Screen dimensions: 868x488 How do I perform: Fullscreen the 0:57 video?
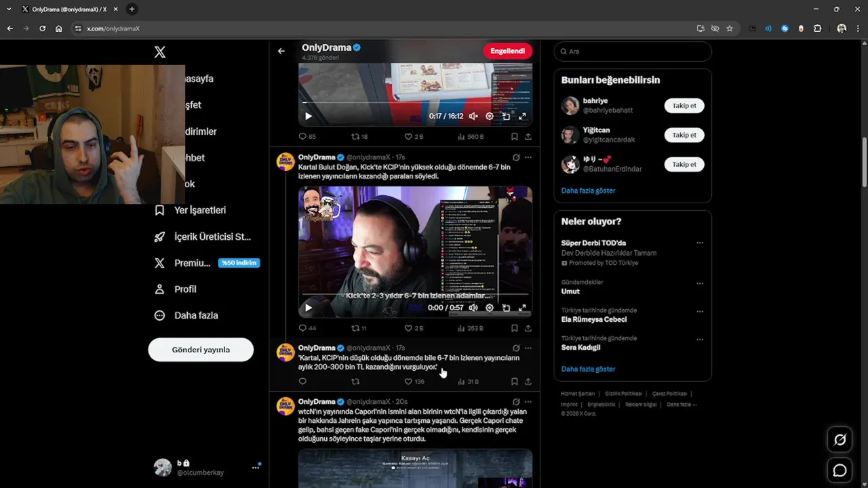click(522, 308)
